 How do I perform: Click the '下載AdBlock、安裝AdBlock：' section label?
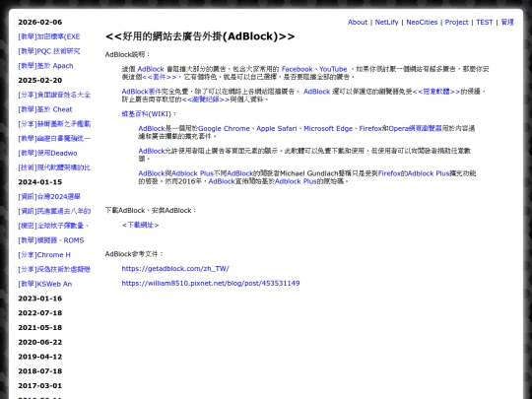[x=151, y=211]
